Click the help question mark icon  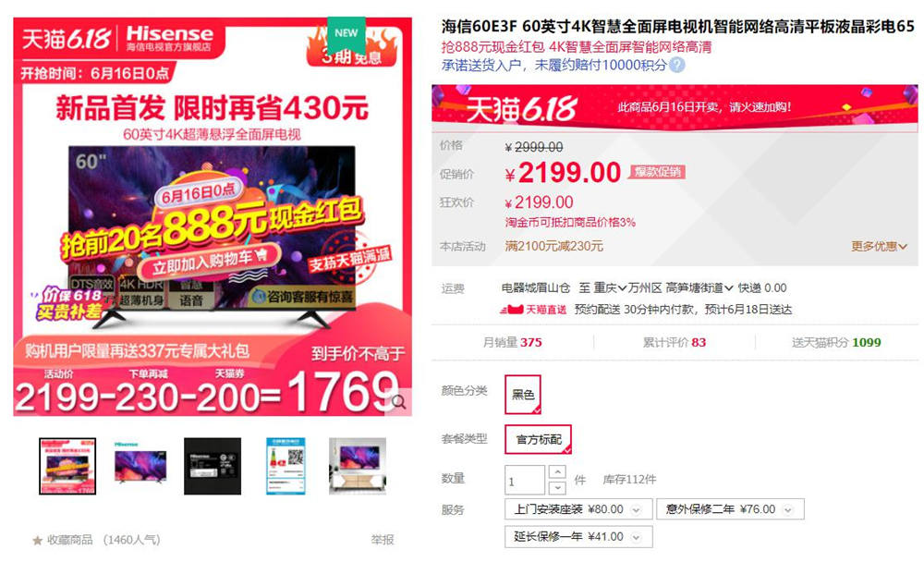[677, 65]
